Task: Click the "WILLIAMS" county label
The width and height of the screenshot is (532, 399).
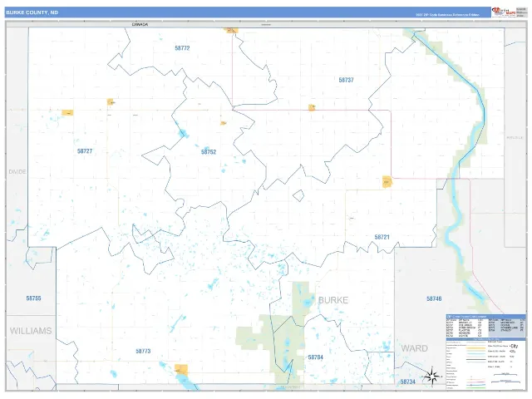Action: [31, 331]
